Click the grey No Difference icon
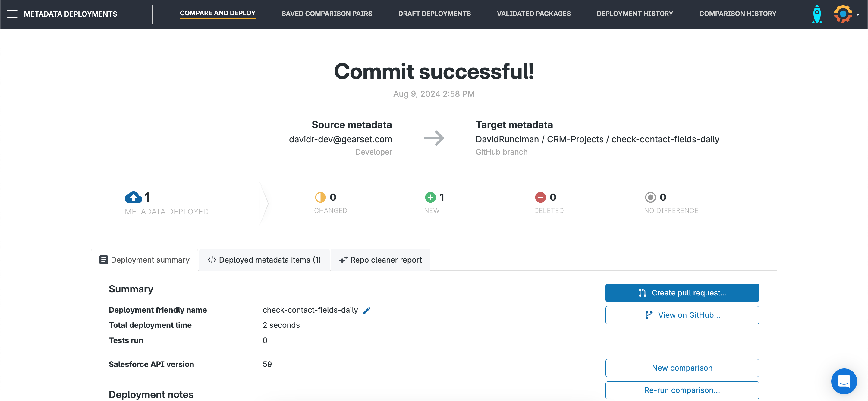Viewport: 868px width, 401px height. tap(650, 197)
